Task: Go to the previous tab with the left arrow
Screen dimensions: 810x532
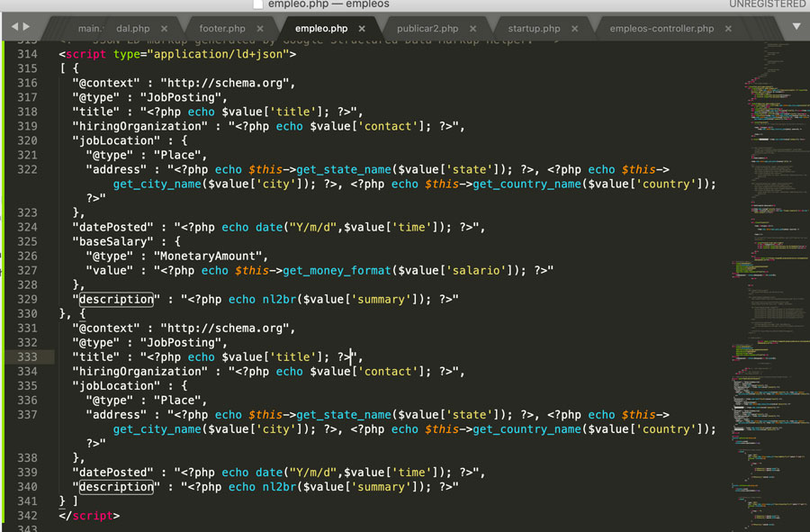Action: pos(14,27)
